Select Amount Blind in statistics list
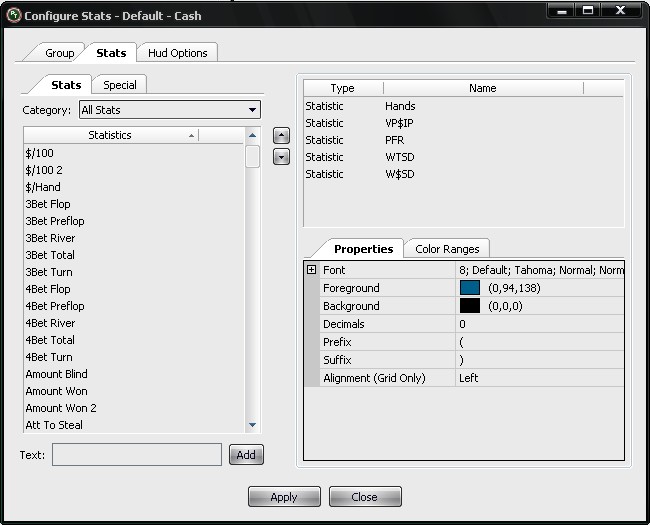This screenshot has height=525, width=650. [x=134, y=374]
